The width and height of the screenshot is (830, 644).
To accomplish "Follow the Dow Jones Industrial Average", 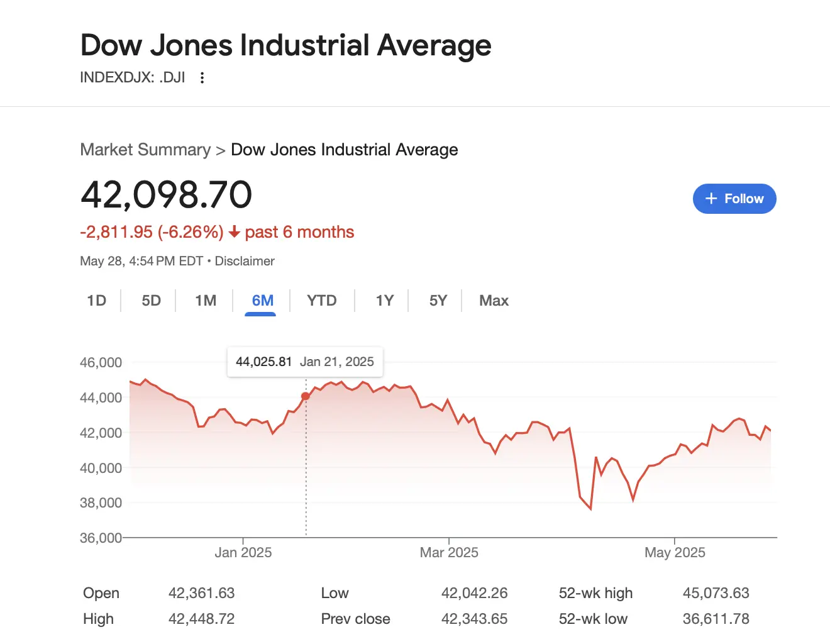I will [x=734, y=199].
